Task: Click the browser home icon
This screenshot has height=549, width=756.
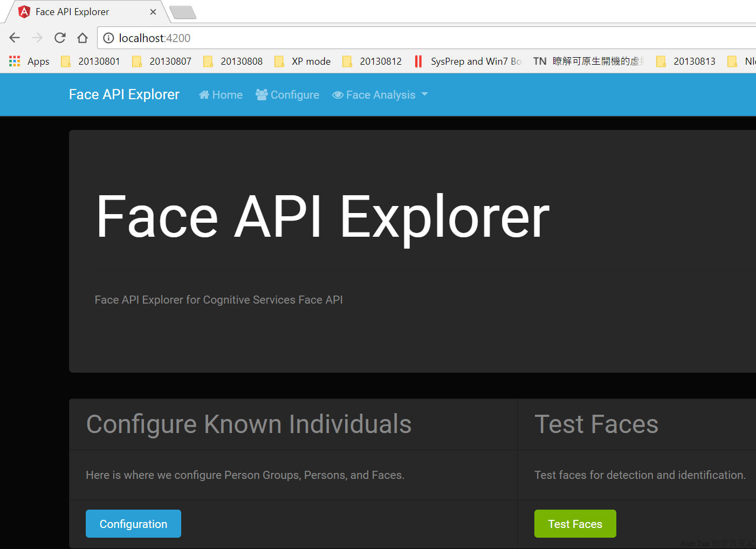Action: 83,38
